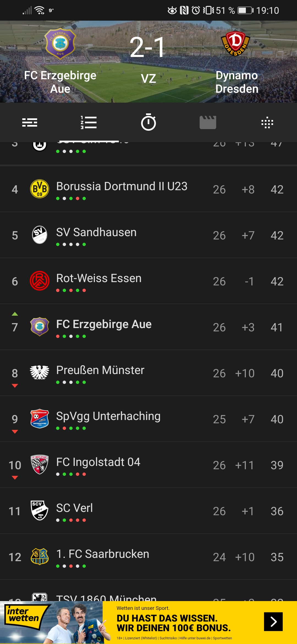Tap the 2-1 match score
This screenshot has width=297, height=644.
[148, 47]
